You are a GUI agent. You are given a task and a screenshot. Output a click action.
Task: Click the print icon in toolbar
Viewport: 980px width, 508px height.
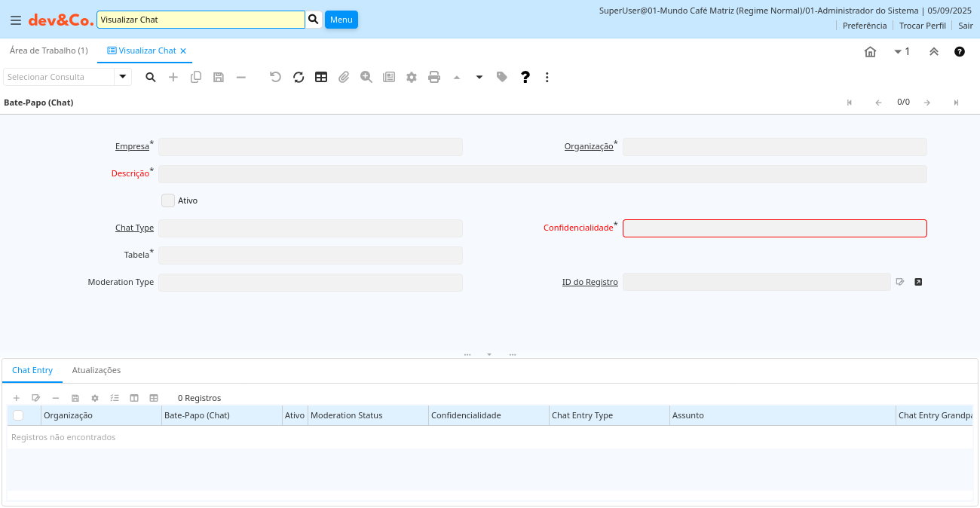pyautogui.click(x=434, y=77)
